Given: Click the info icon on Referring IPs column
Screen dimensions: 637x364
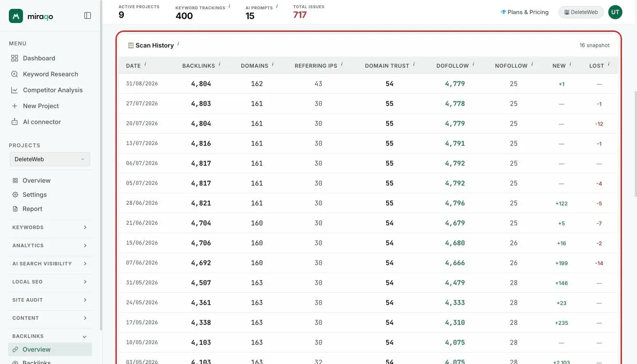Looking at the screenshot, I should pyautogui.click(x=342, y=64).
